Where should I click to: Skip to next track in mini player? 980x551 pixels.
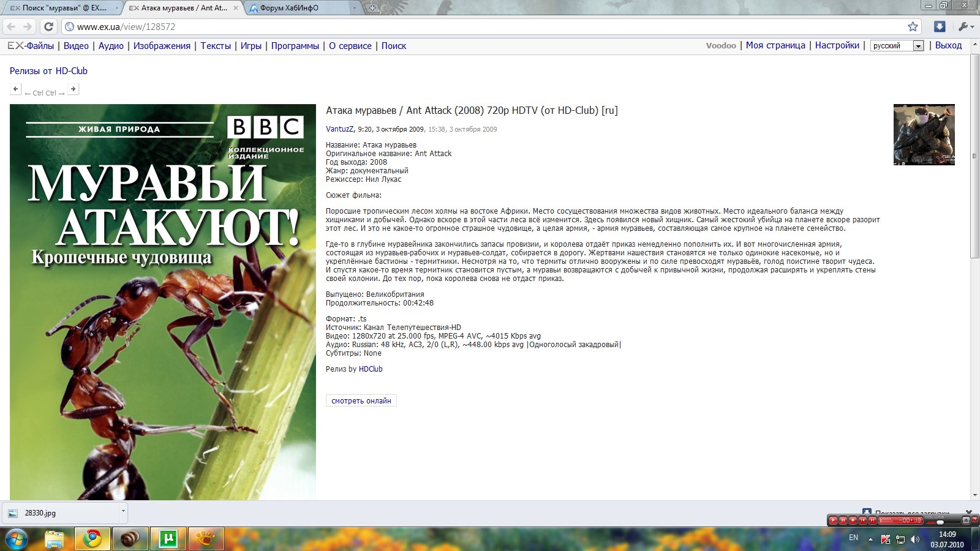pos(872,520)
